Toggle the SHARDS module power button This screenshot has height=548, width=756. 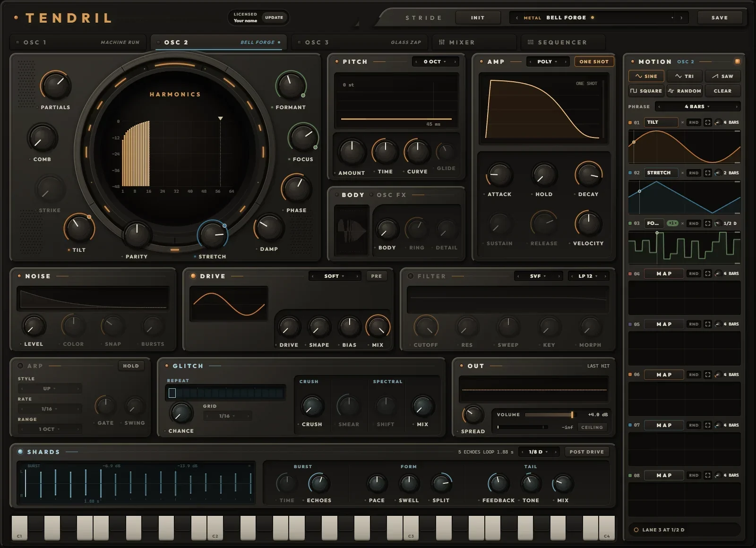(20, 452)
